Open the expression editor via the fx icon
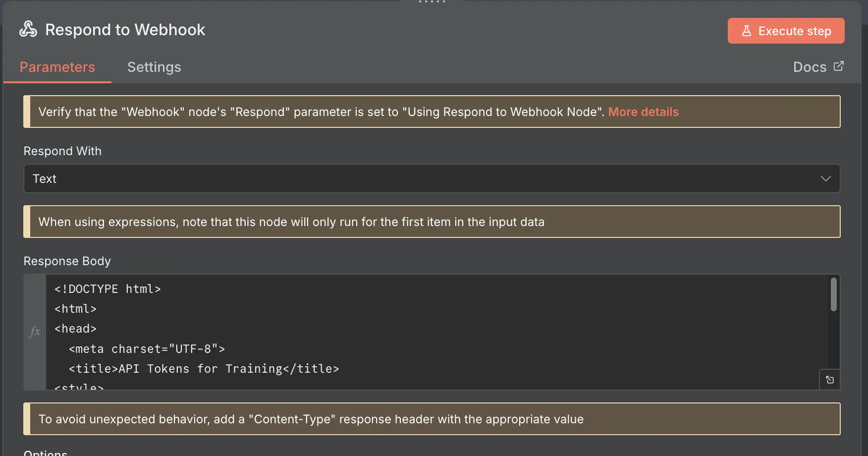 pyautogui.click(x=35, y=332)
